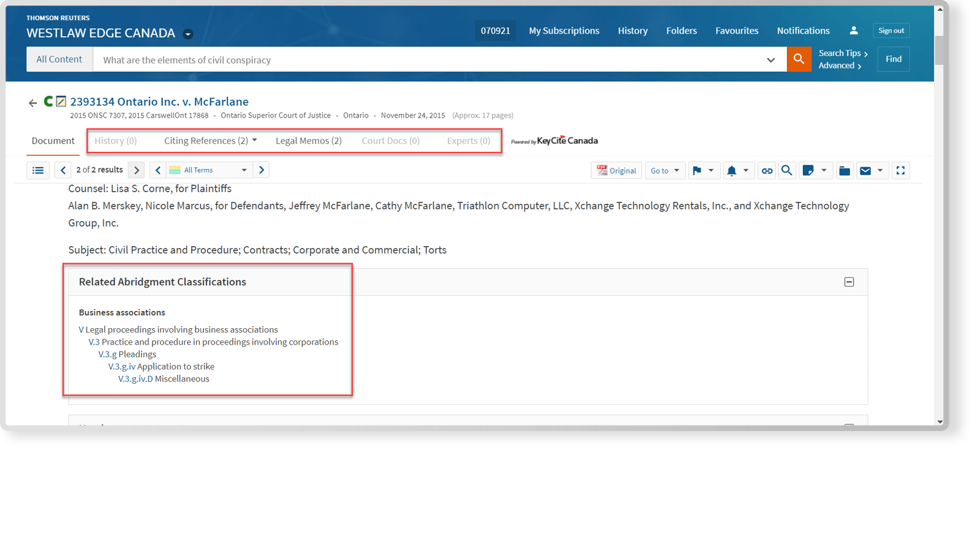Image resolution: width=980 pixels, height=551 pixels.
Task: Click into the search query field
Action: click(x=429, y=59)
